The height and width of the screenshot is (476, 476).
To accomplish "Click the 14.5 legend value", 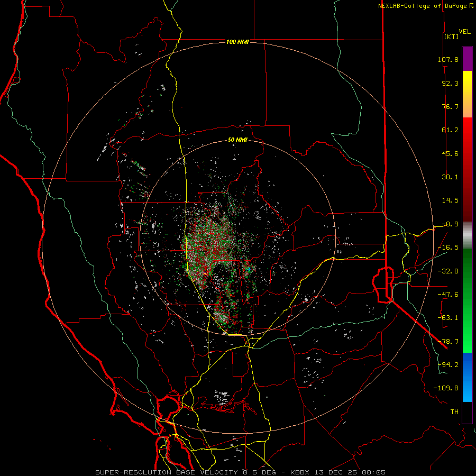I will pos(450,200).
